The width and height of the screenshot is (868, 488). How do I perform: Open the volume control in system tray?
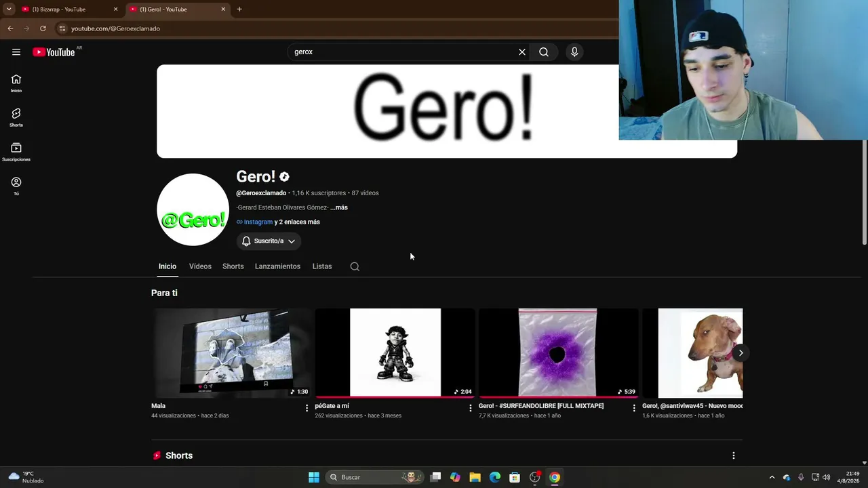click(826, 477)
